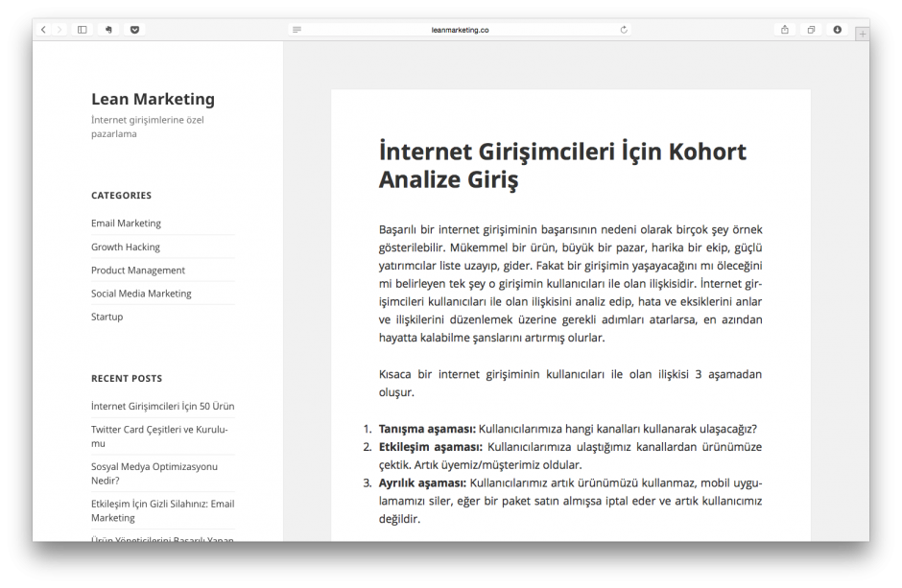Reload the page with refresh icon
The width and height of the screenshot is (902, 588).
624,30
